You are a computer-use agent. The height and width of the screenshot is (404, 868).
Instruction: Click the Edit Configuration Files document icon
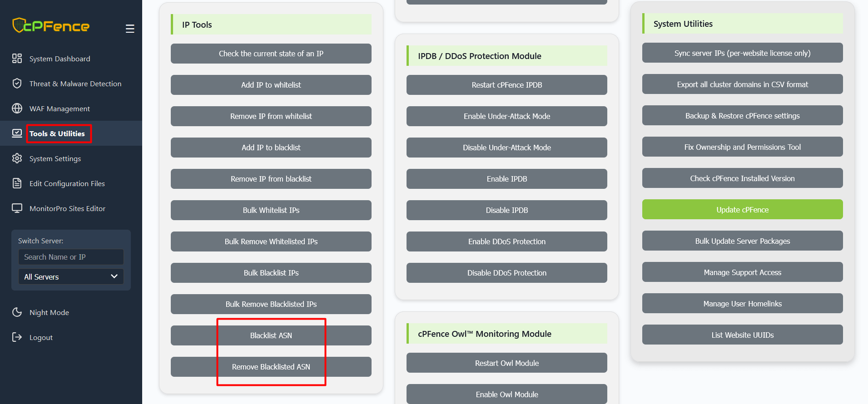tap(17, 183)
